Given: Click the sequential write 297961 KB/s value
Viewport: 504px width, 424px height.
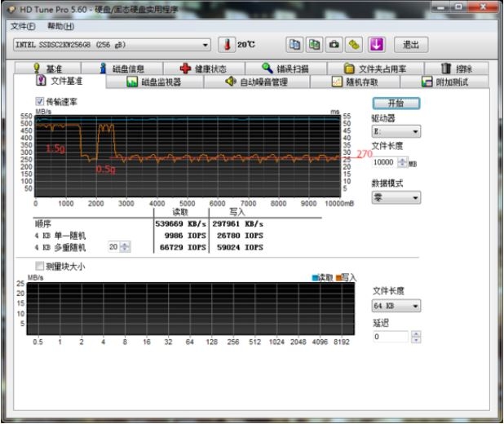Looking at the screenshot, I should (237, 223).
